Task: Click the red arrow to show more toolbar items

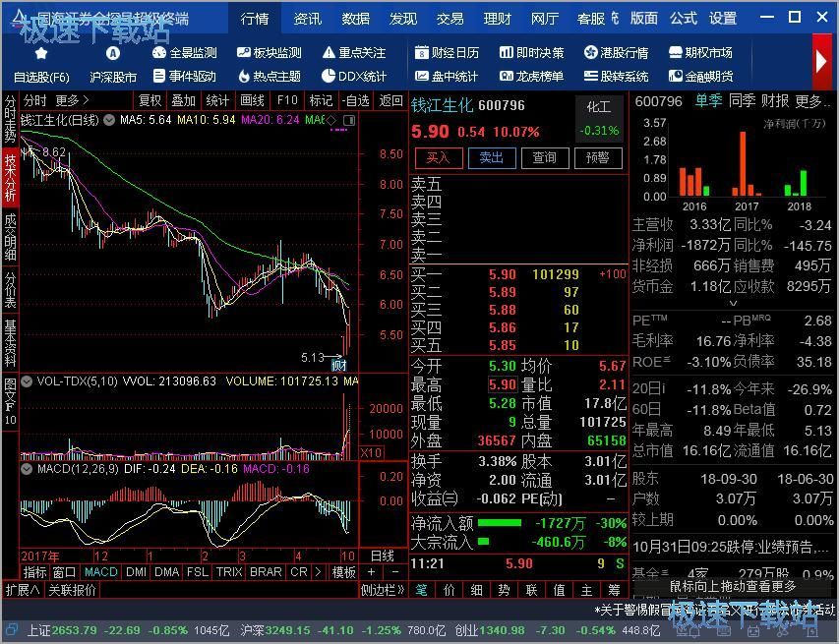Action: pyautogui.click(x=822, y=61)
